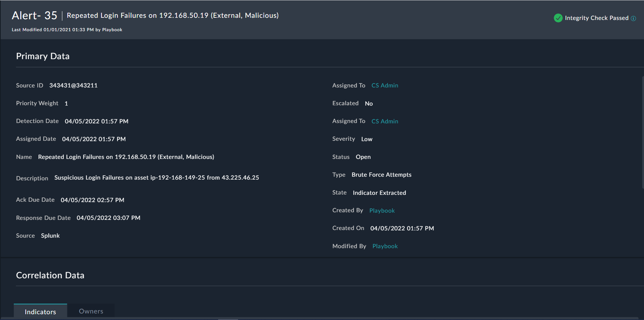Click the info icon beside Integrity Check Passed
644x320 pixels.
pyautogui.click(x=633, y=19)
